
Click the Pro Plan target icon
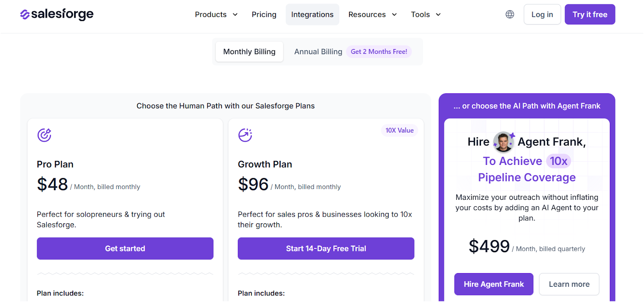click(44, 136)
